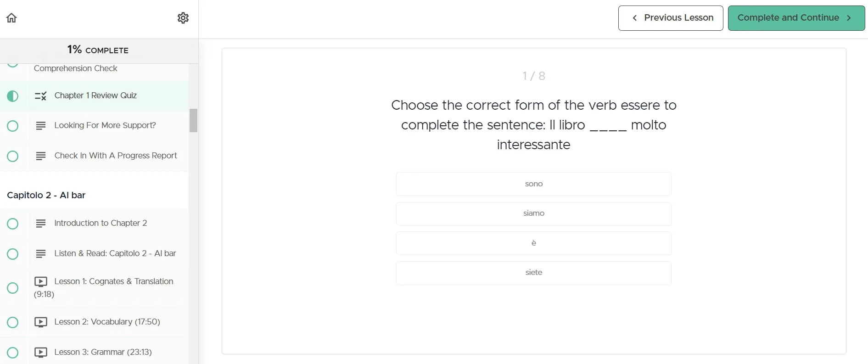Viewport: 868px width, 364px height.
Task: Click the video icon for Lesson 3: Grammar
Action: click(x=41, y=353)
